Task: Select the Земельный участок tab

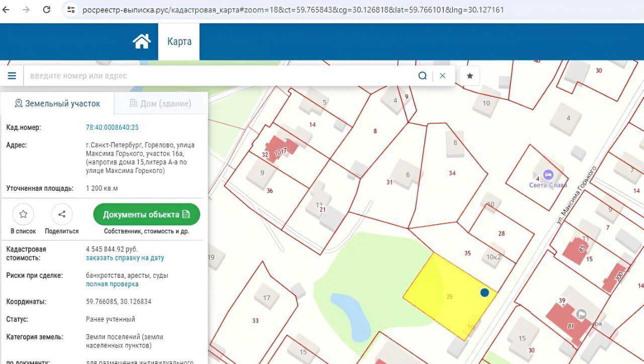Action: coord(57,103)
